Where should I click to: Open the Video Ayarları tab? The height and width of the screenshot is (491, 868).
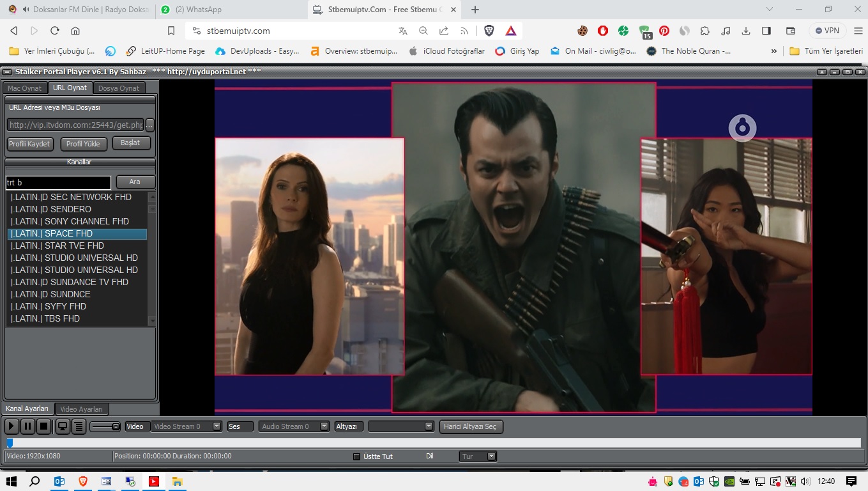tap(82, 409)
